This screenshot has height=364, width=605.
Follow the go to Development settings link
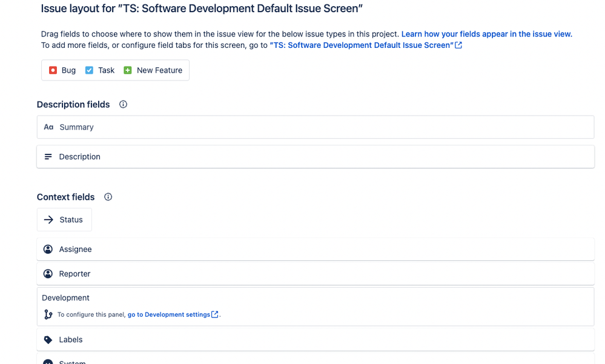[168, 315]
